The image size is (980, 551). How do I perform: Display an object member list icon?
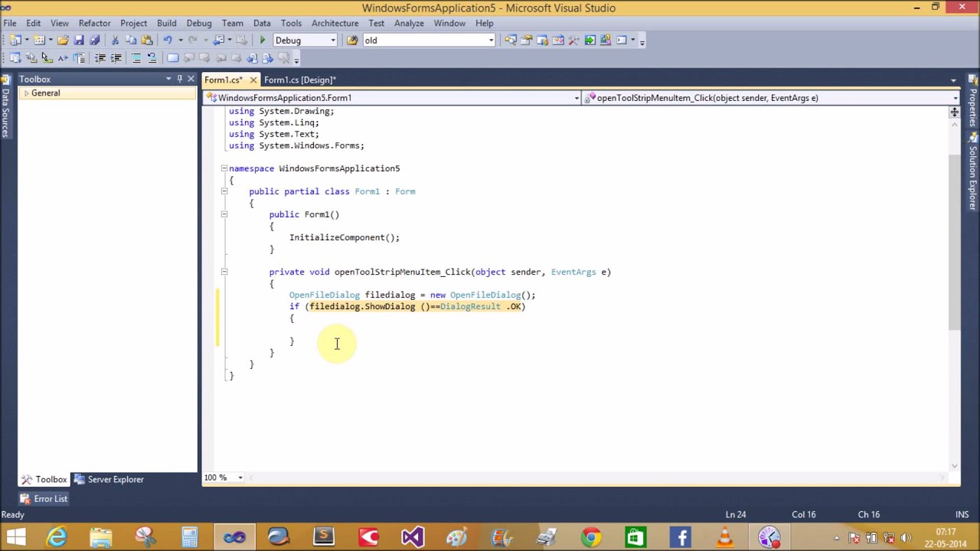tap(15, 58)
